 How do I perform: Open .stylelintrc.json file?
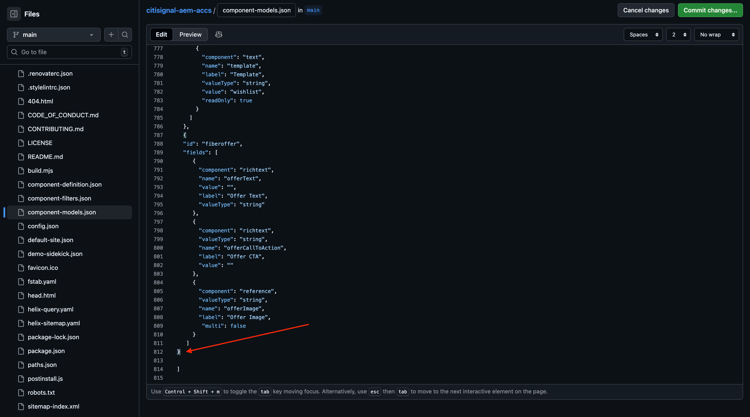click(x=49, y=88)
